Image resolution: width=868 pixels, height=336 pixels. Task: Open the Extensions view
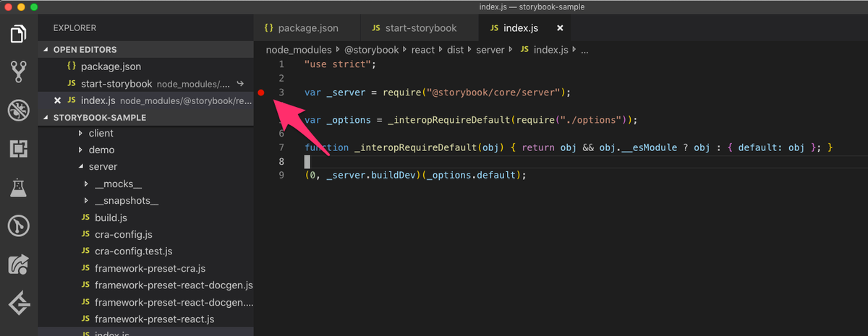click(18, 149)
